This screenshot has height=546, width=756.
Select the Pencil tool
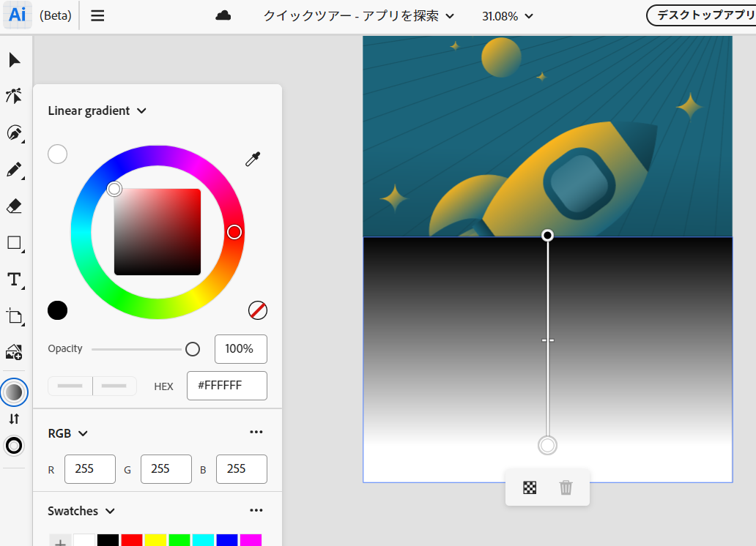14,169
